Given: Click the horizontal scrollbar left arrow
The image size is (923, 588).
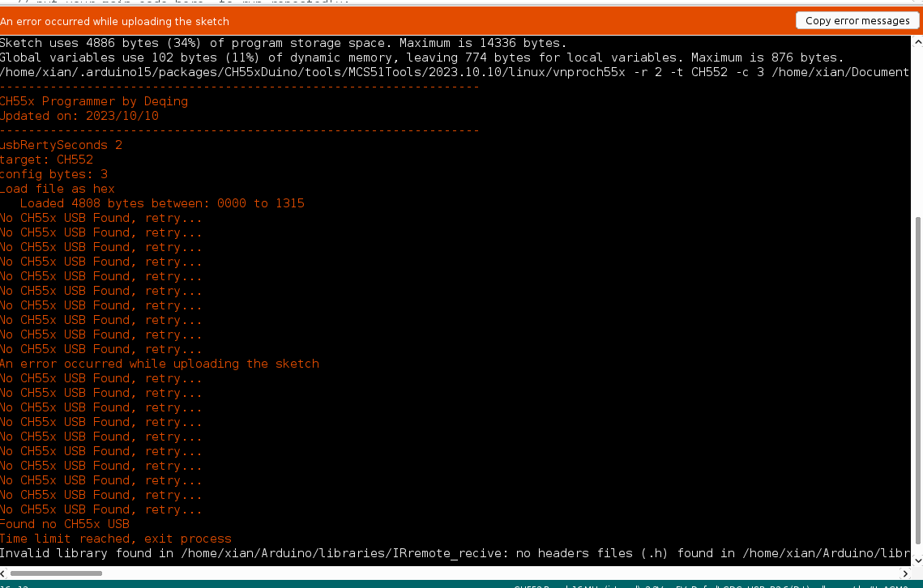Looking at the screenshot, I should click(3, 573).
